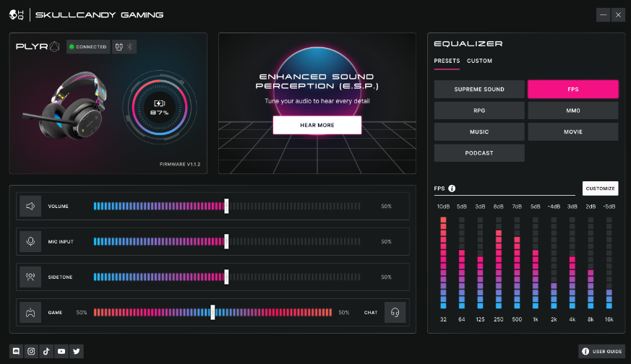This screenshot has height=364, width=631.
Task: Click the Connected status badge
Action: tap(88, 47)
